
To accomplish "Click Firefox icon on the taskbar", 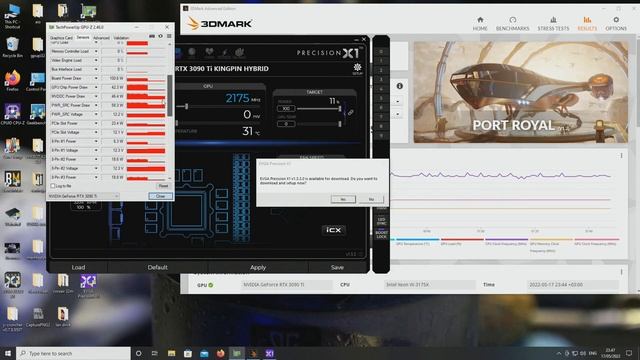I will pos(220,353).
